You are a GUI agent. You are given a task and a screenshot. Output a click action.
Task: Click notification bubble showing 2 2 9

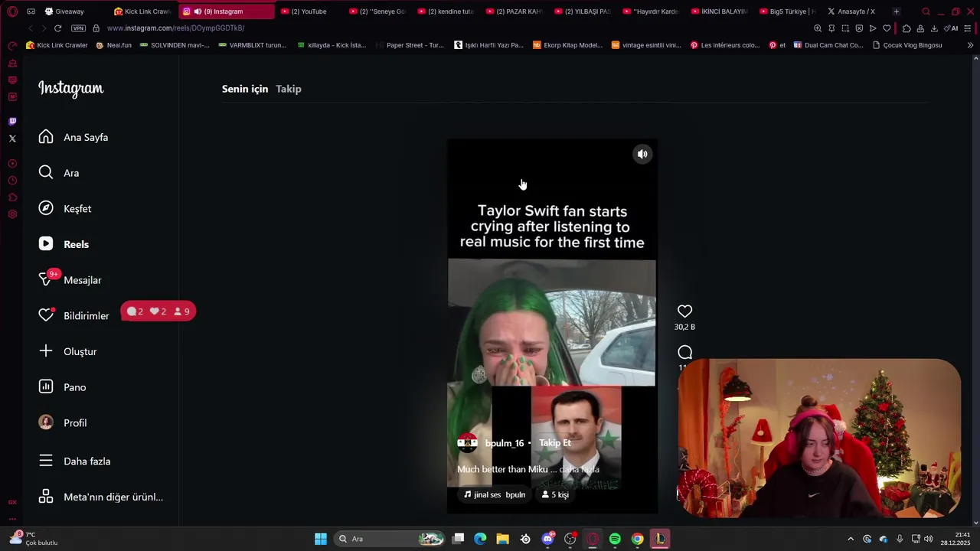click(x=158, y=311)
